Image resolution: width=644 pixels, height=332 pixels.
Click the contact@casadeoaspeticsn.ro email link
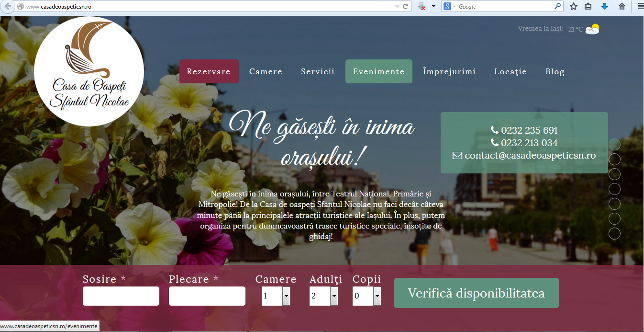530,155
